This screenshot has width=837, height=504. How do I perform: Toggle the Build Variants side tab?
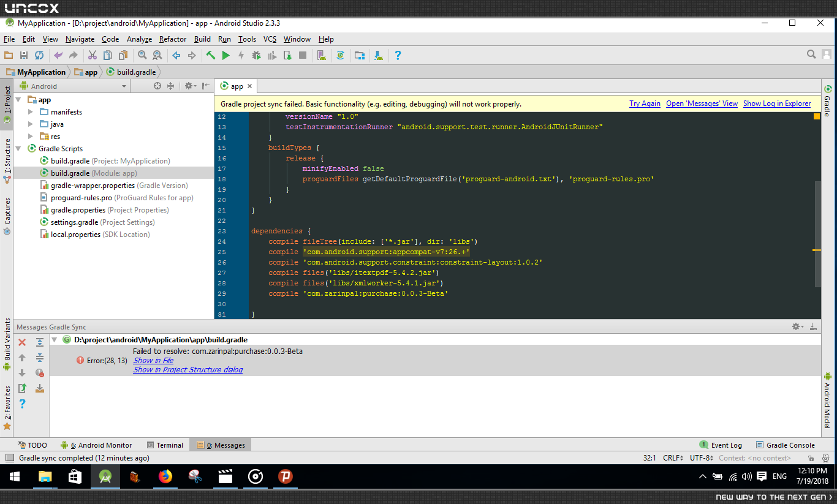pos(7,344)
